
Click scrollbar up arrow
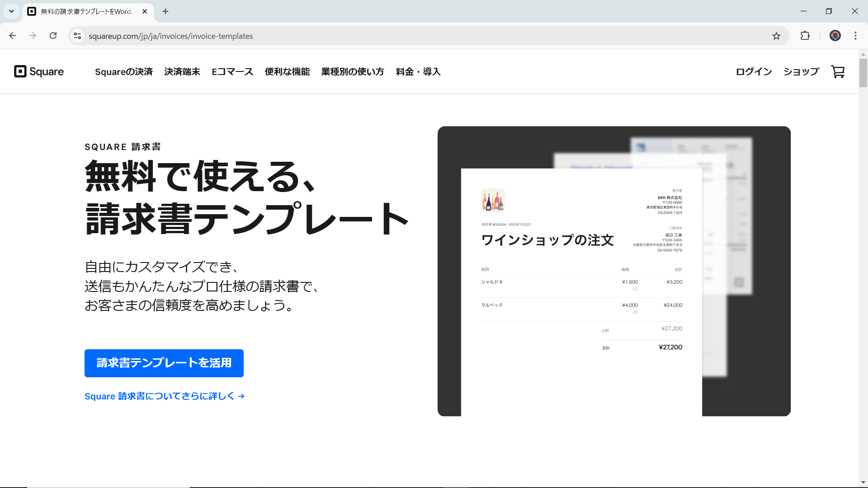point(863,54)
